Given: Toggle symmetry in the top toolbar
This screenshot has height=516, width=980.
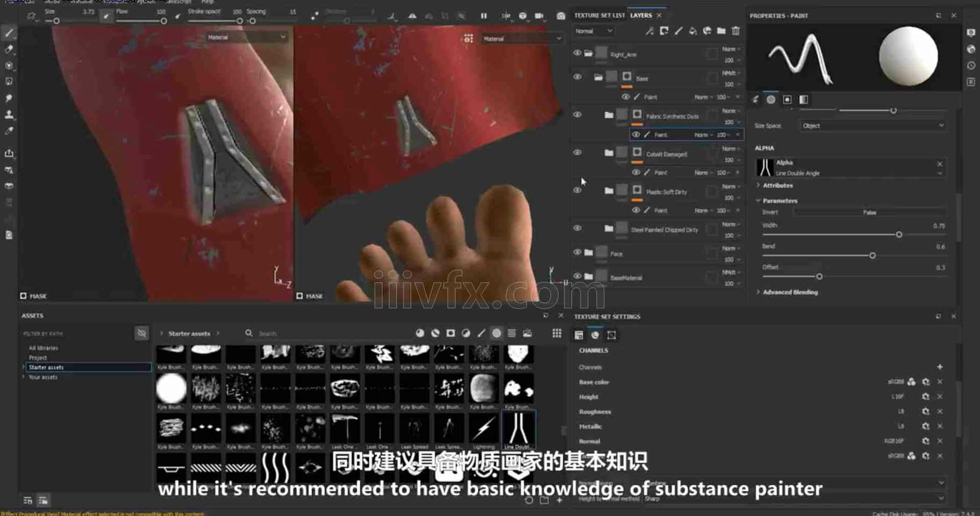Looking at the screenshot, I should pos(412,16).
